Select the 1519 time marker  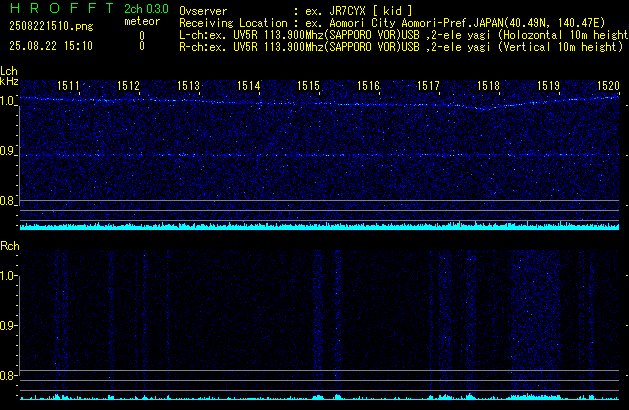point(548,86)
